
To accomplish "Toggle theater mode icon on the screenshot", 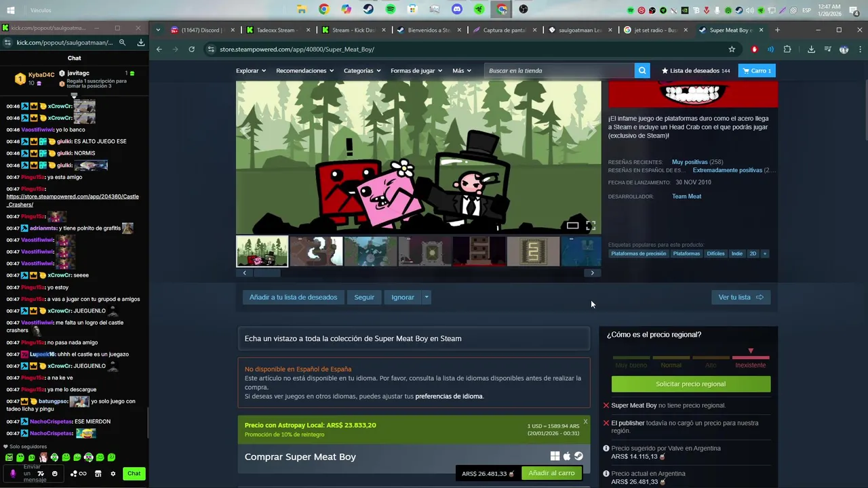I will pyautogui.click(x=572, y=226).
